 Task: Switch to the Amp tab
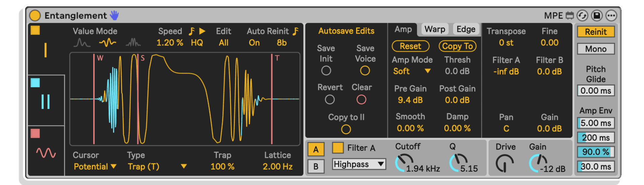(403, 29)
